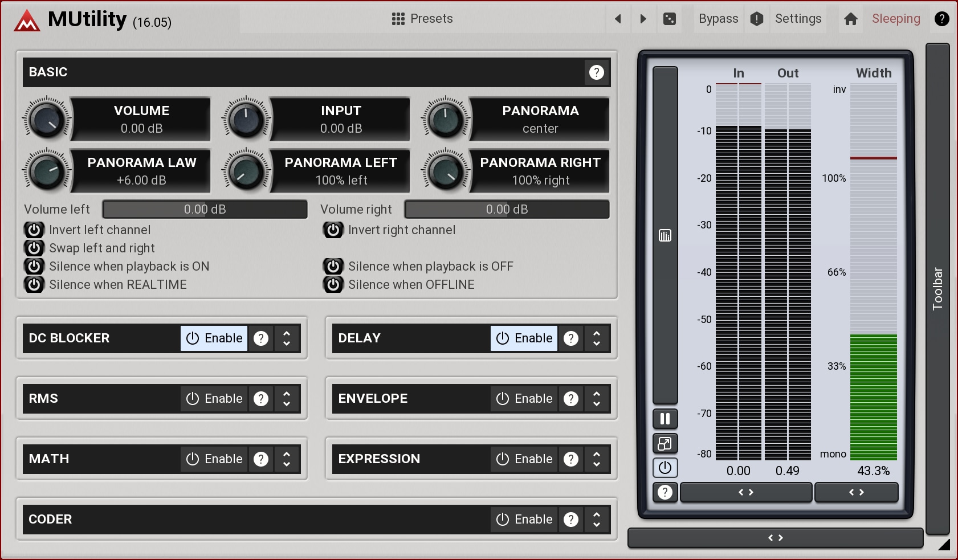The height and width of the screenshot is (560, 958).
Task: Toggle the meter power button
Action: (665, 468)
